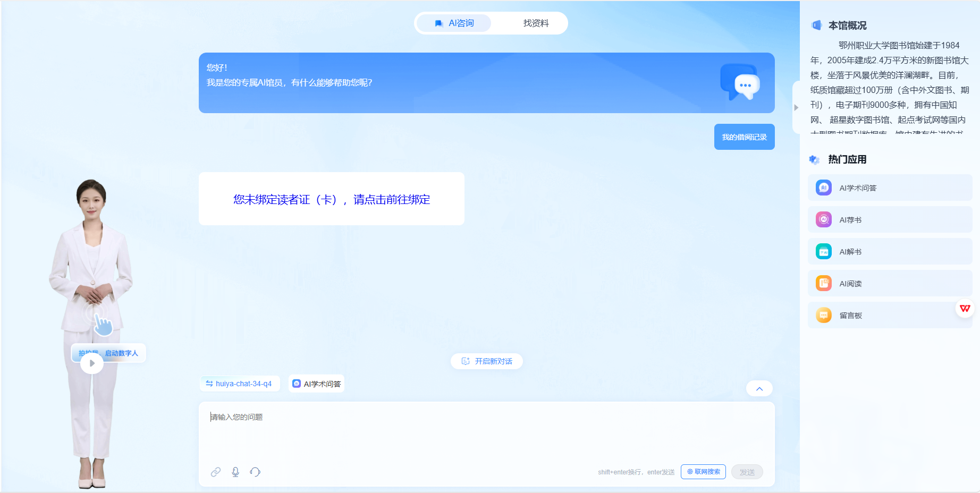
Task: Click the microphone voice input icon
Action: pyautogui.click(x=235, y=472)
